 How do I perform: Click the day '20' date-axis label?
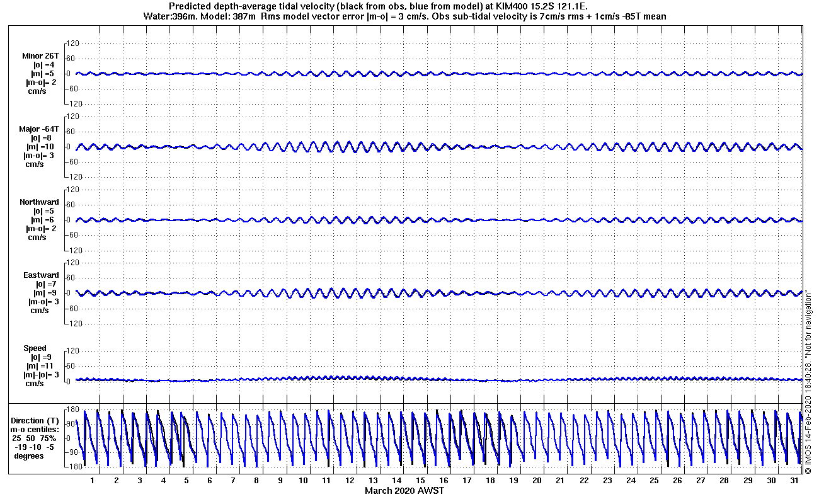537,481
